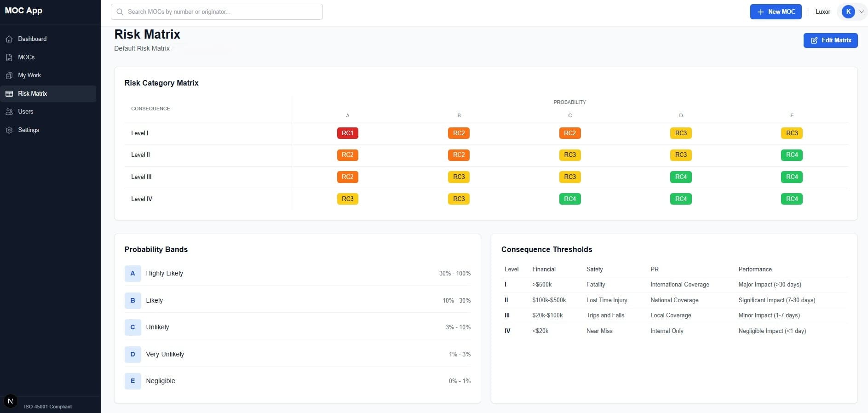This screenshot has width=868, height=413.
Task: Click the round N logo badge
Action: 10,401
